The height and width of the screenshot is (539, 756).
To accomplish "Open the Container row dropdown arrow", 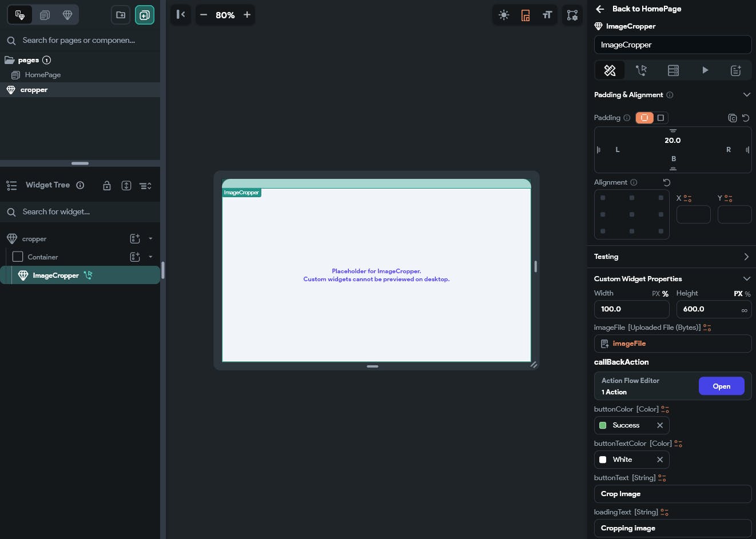I will 150,257.
